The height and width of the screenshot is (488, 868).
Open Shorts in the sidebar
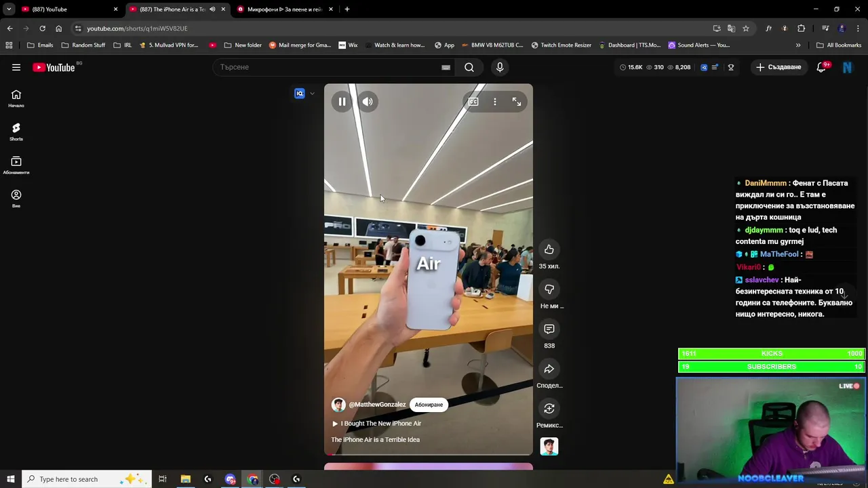tap(16, 131)
